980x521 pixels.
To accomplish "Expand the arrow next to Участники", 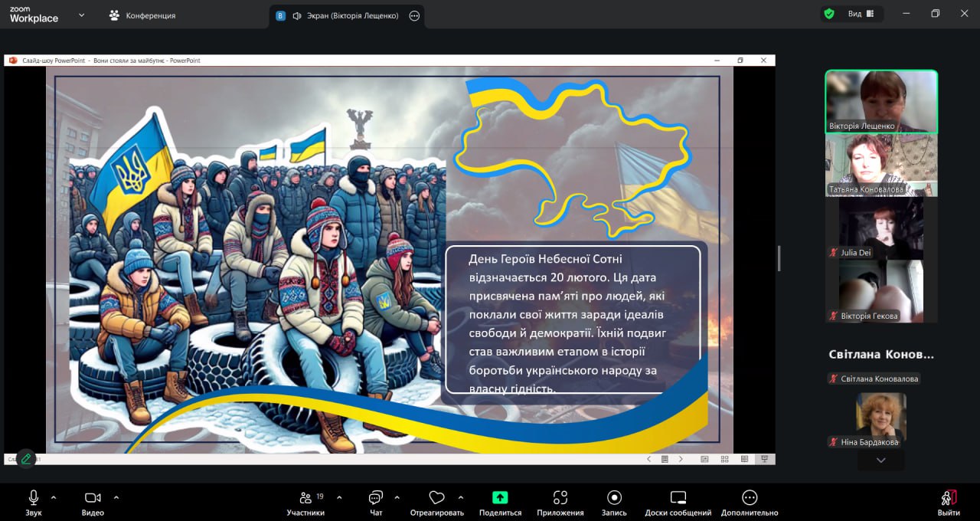I will point(339,497).
